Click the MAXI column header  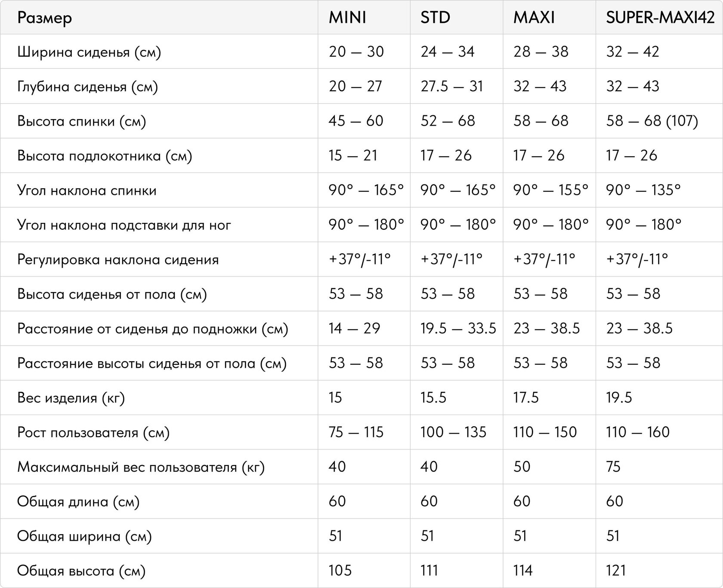tap(534, 18)
